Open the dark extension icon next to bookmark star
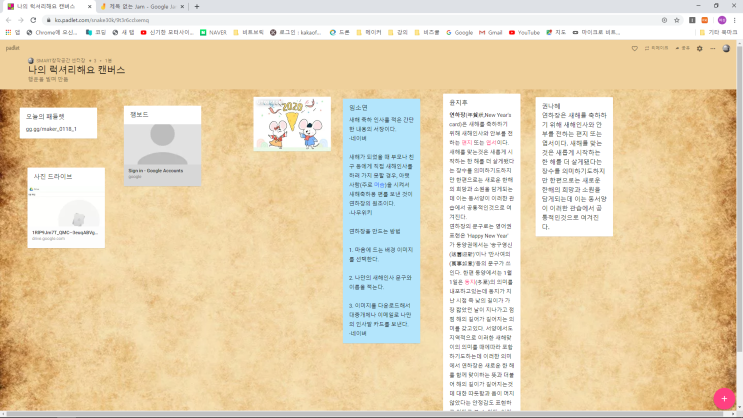 point(692,20)
